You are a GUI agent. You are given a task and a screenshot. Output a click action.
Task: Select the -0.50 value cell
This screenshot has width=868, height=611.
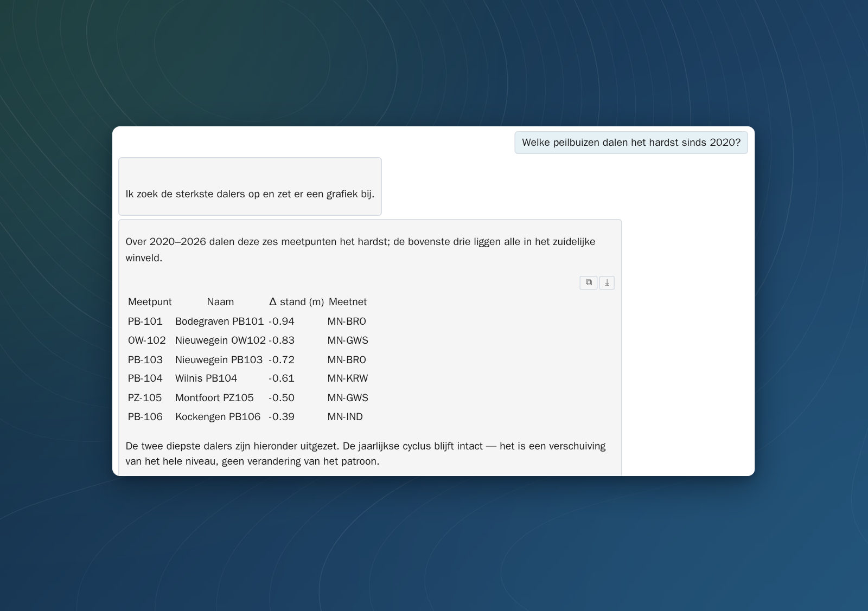282,398
